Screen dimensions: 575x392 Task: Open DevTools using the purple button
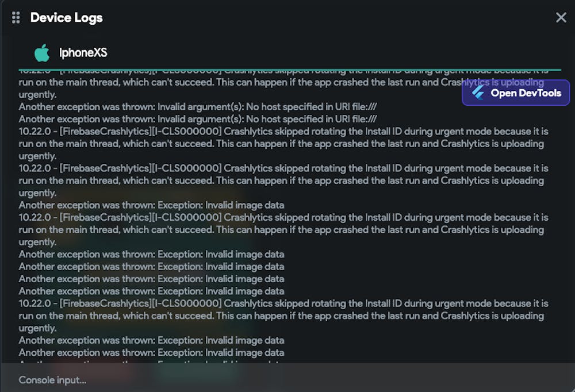pyautogui.click(x=516, y=93)
